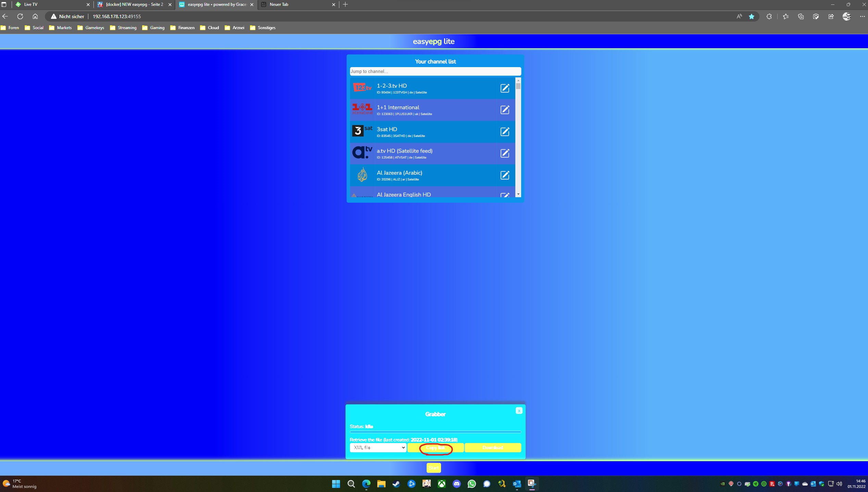Screen dimensions: 868x492
Task: Open the browser Settings and more menu
Action: point(862,16)
